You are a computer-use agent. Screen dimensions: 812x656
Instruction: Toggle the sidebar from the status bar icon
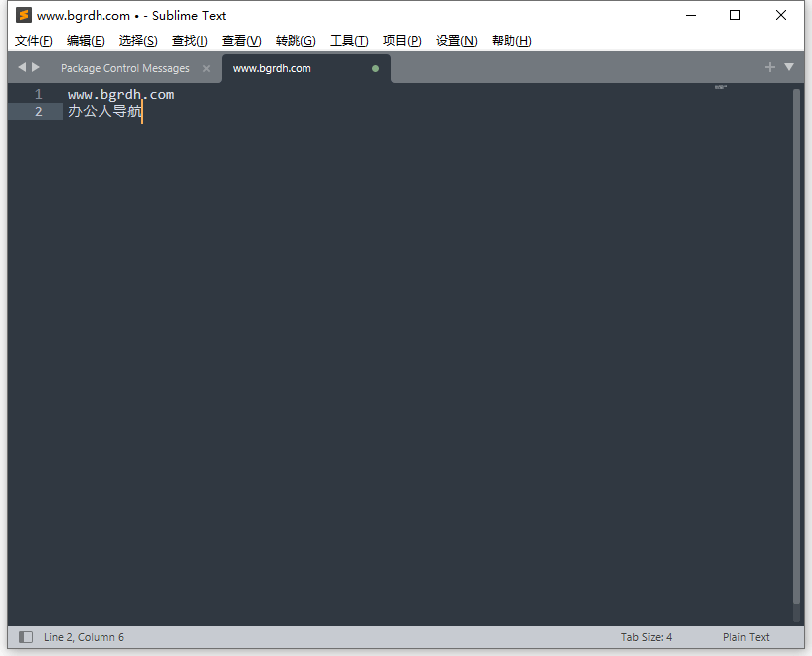click(x=26, y=637)
